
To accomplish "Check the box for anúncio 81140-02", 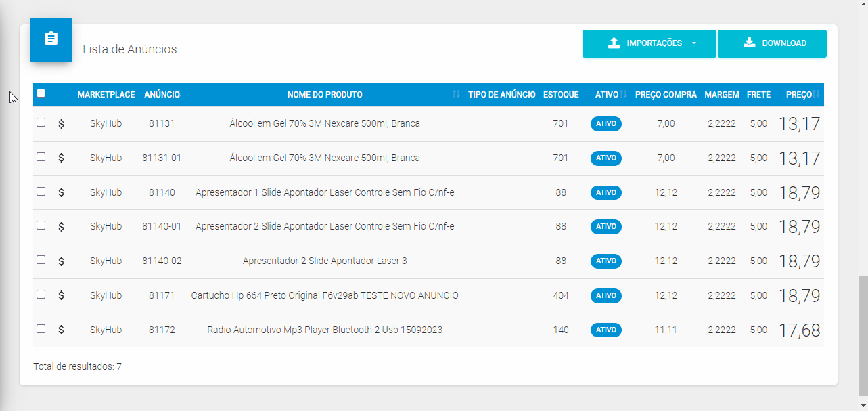I will click(x=41, y=260).
